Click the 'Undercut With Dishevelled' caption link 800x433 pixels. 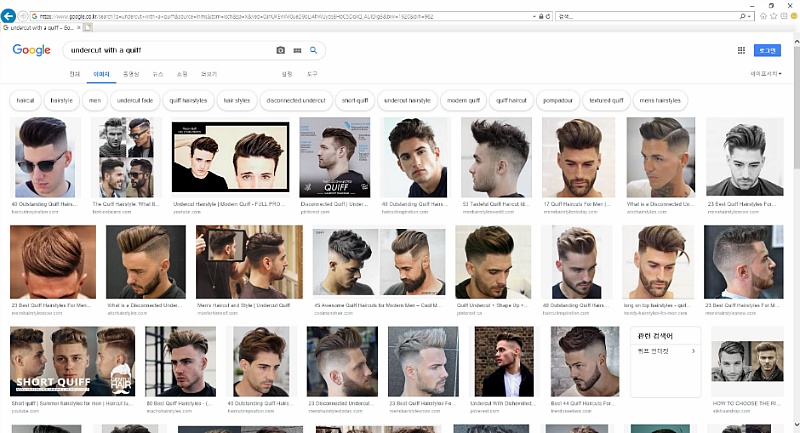(503, 403)
